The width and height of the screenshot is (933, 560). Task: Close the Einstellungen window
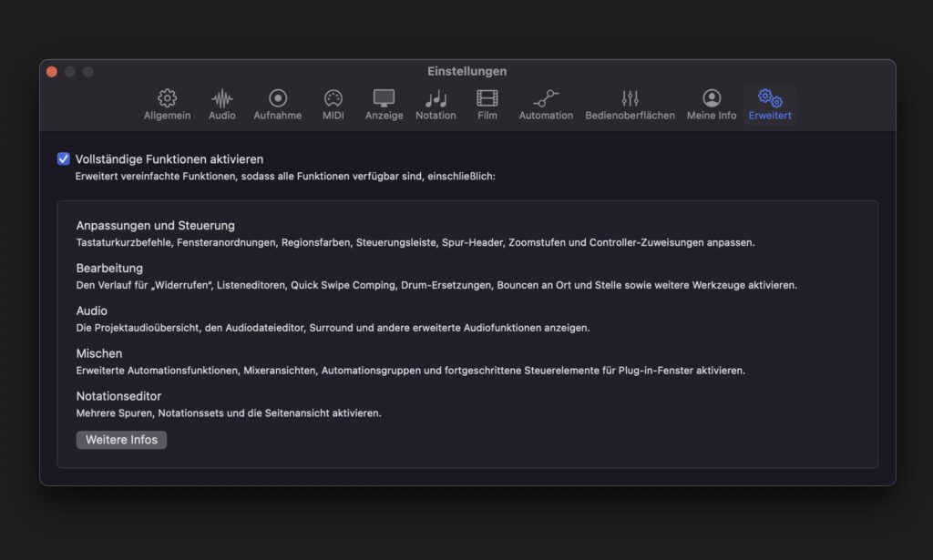click(52, 72)
